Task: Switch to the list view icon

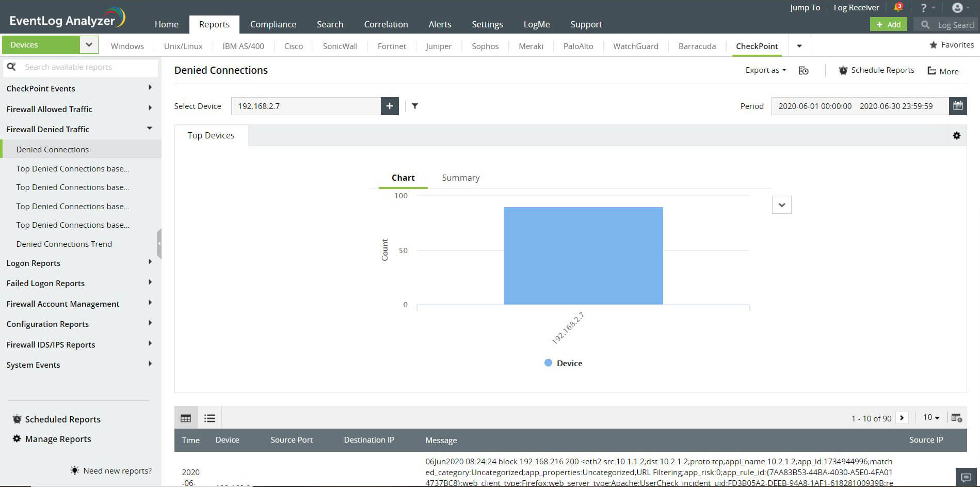Action: click(210, 418)
